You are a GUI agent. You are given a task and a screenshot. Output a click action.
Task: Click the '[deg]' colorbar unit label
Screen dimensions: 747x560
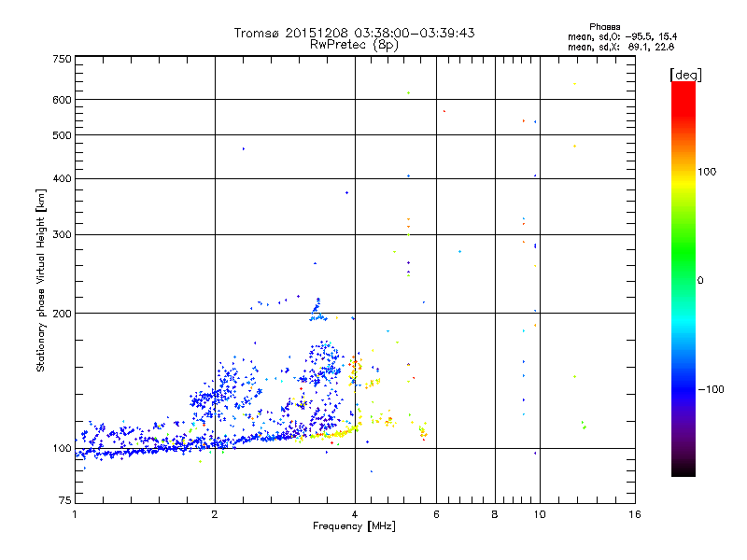point(685,75)
